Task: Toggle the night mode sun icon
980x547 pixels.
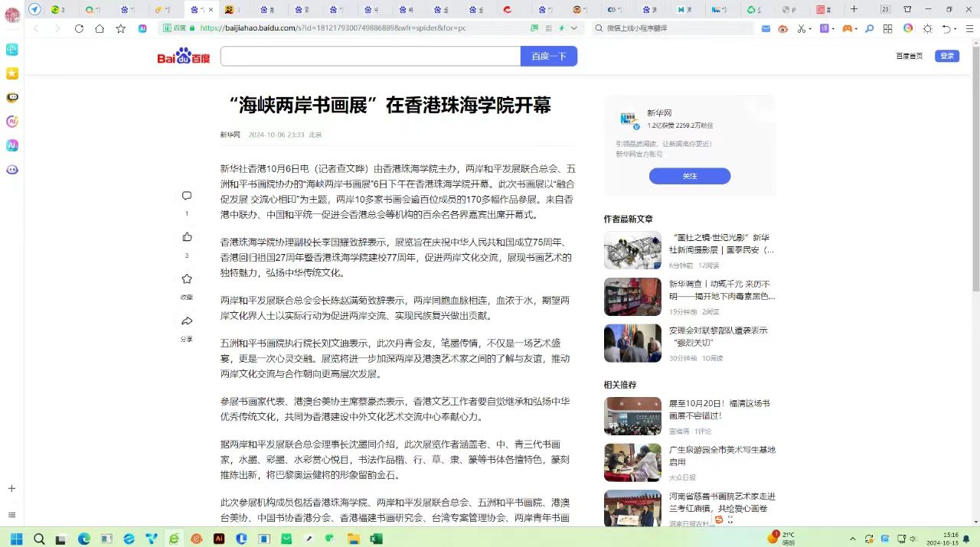Action: coord(927,28)
